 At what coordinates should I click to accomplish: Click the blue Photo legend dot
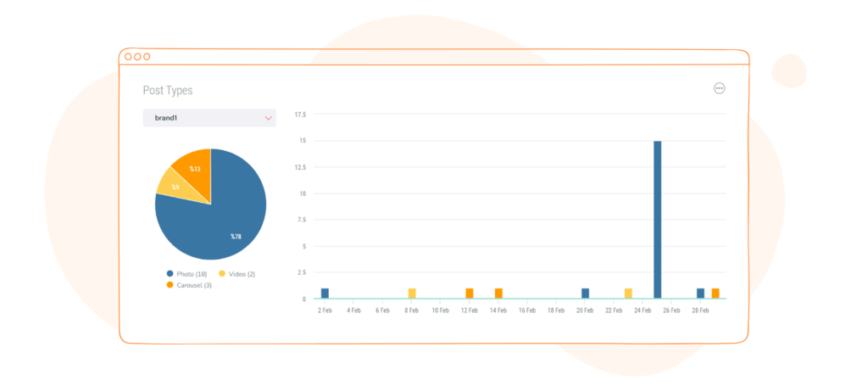click(170, 274)
